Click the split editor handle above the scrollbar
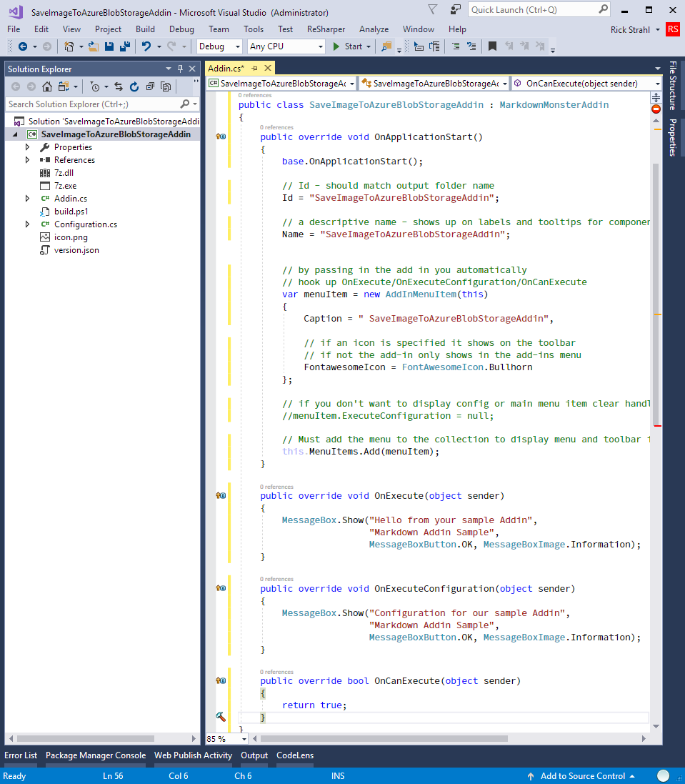Image resolution: width=685 pixels, height=784 pixels. click(x=656, y=97)
